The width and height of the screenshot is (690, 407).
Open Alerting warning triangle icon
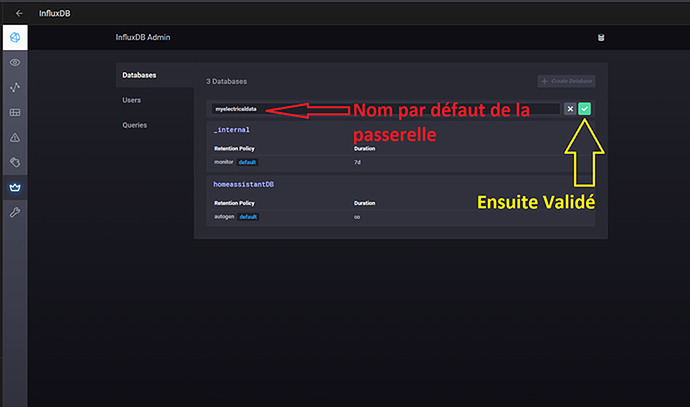tap(15, 138)
